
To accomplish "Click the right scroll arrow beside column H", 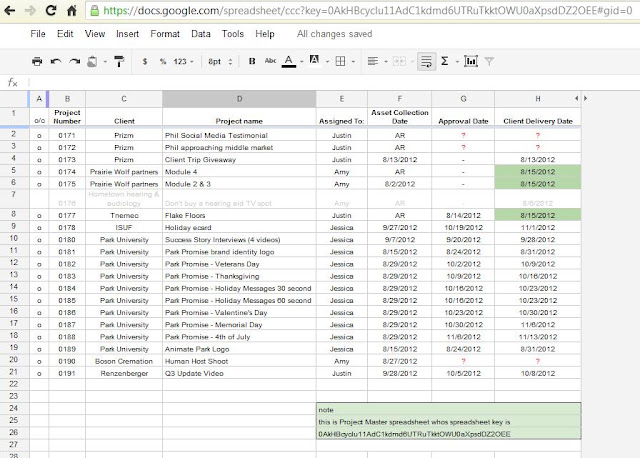I will [586, 98].
